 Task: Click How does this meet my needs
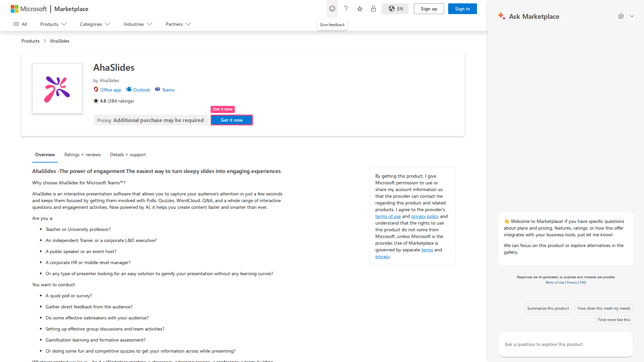[604, 308]
